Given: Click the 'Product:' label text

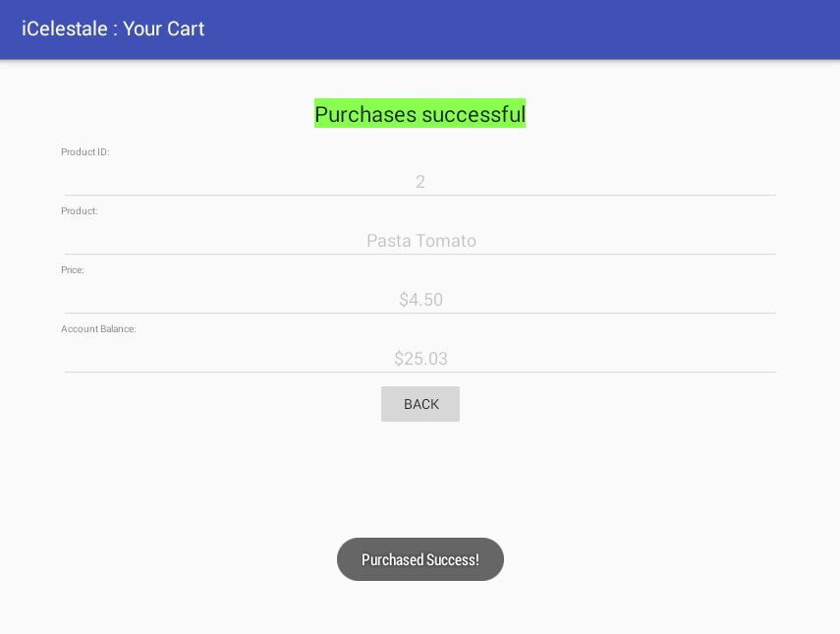Looking at the screenshot, I should point(80,211).
